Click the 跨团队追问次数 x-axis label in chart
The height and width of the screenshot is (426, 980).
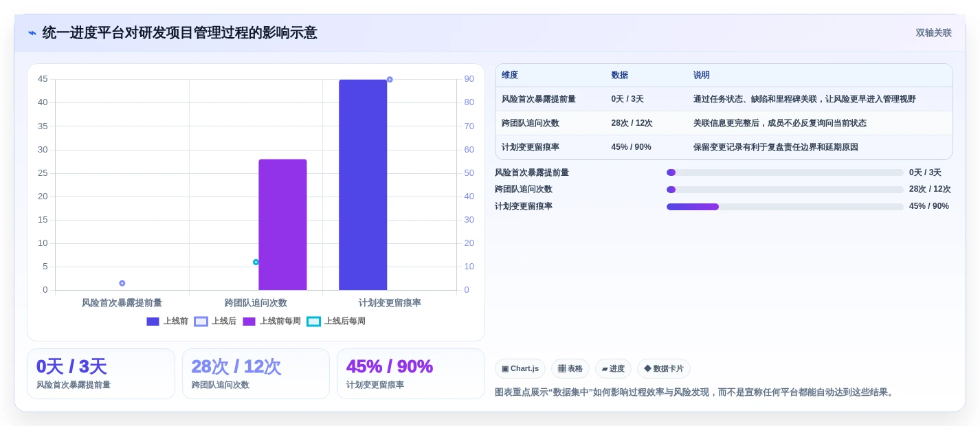(x=256, y=303)
